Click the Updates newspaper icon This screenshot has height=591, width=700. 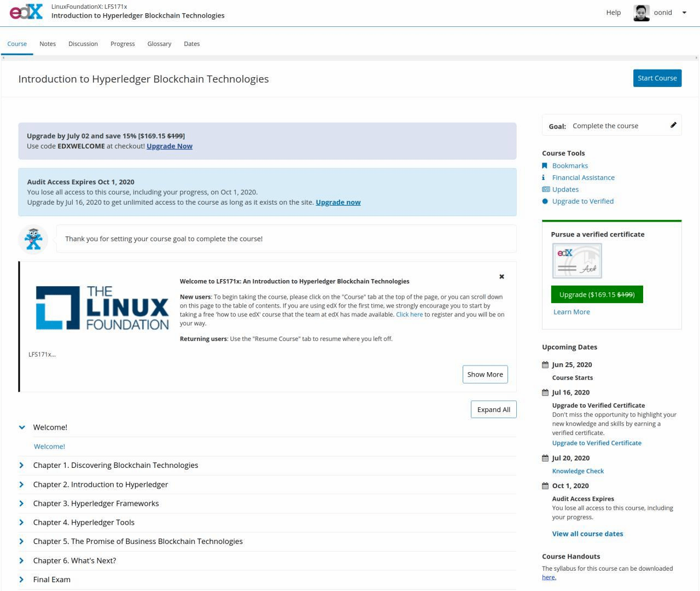pos(545,189)
